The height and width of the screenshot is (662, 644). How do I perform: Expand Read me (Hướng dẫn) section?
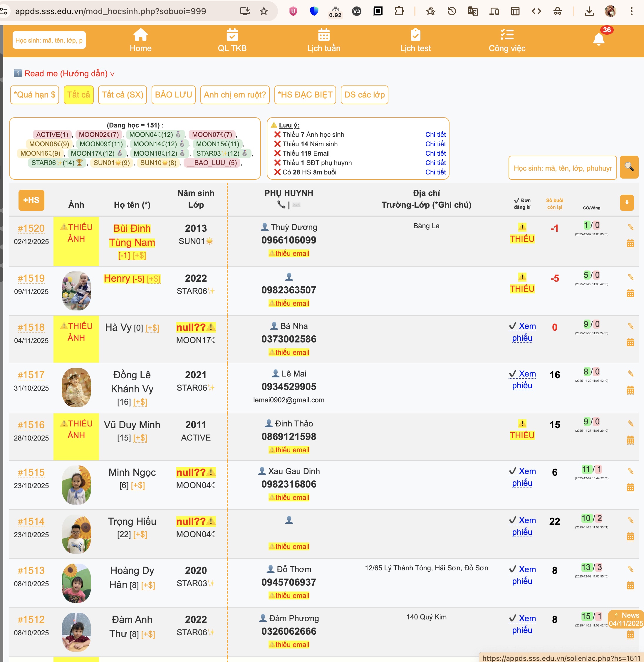tap(66, 74)
